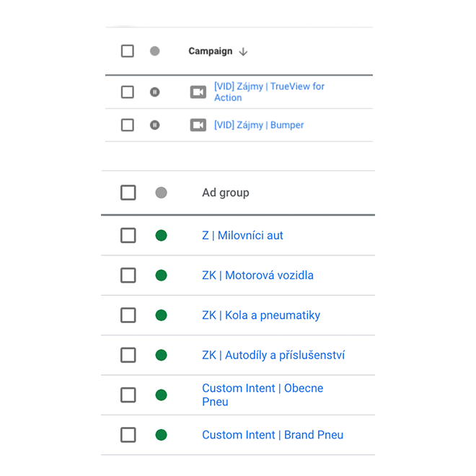The height and width of the screenshot is (476, 476).
Task: Open the grey status filter dot in Campaign header
Action: [155, 51]
